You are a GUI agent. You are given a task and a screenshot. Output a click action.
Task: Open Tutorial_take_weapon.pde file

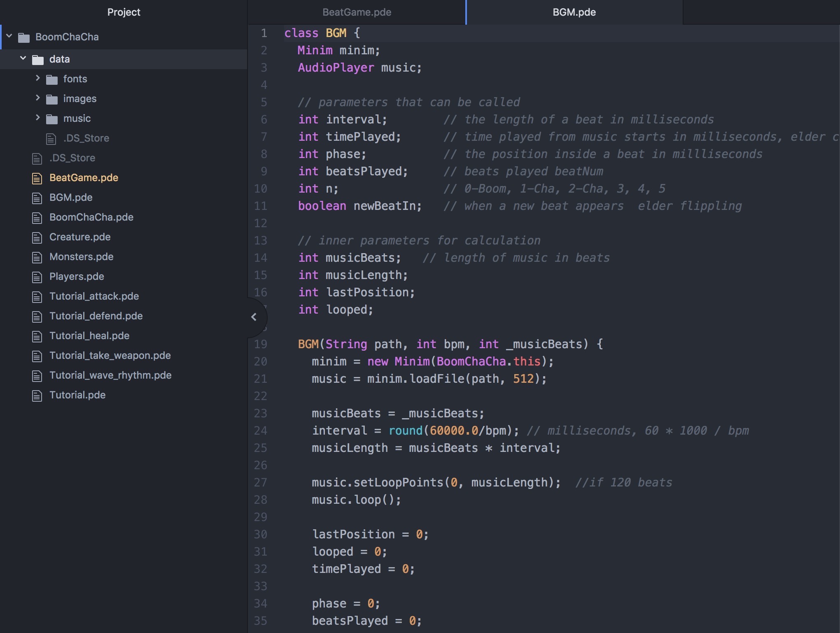[x=110, y=355]
